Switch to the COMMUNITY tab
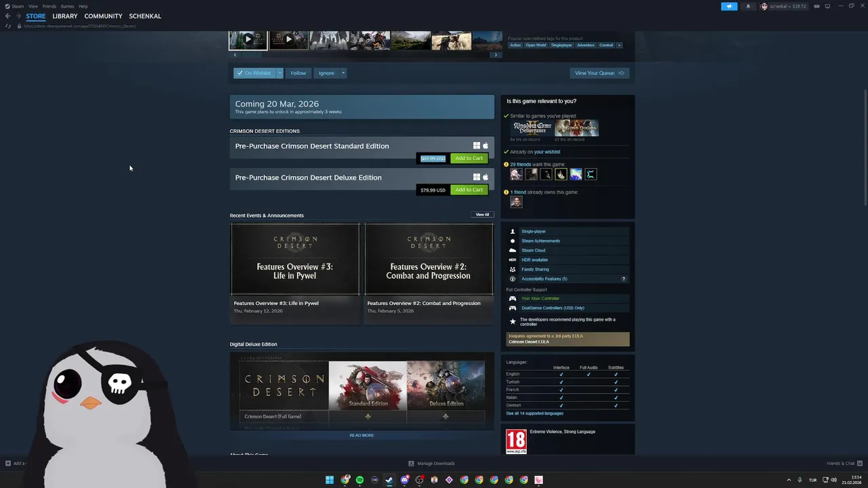Image resolution: width=868 pixels, height=488 pixels. [103, 16]
